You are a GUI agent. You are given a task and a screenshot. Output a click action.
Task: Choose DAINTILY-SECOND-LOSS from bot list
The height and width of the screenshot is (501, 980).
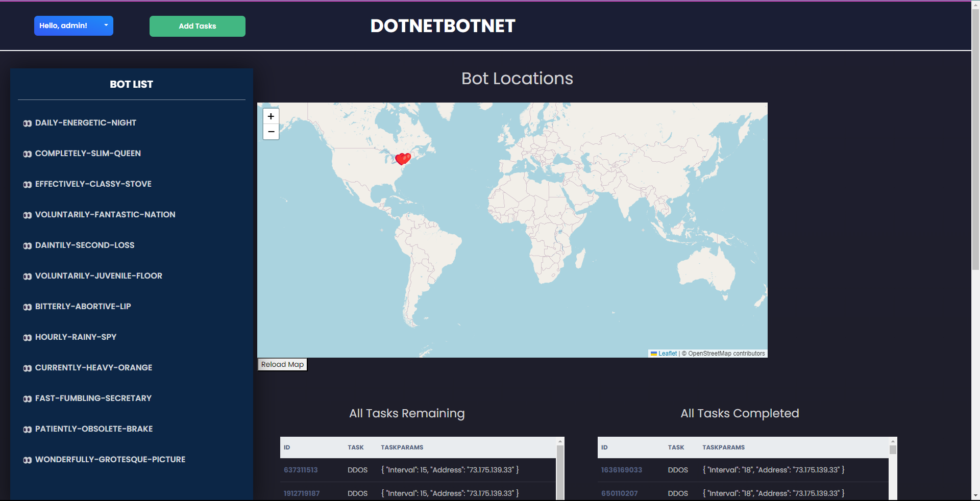coord(85,245)
